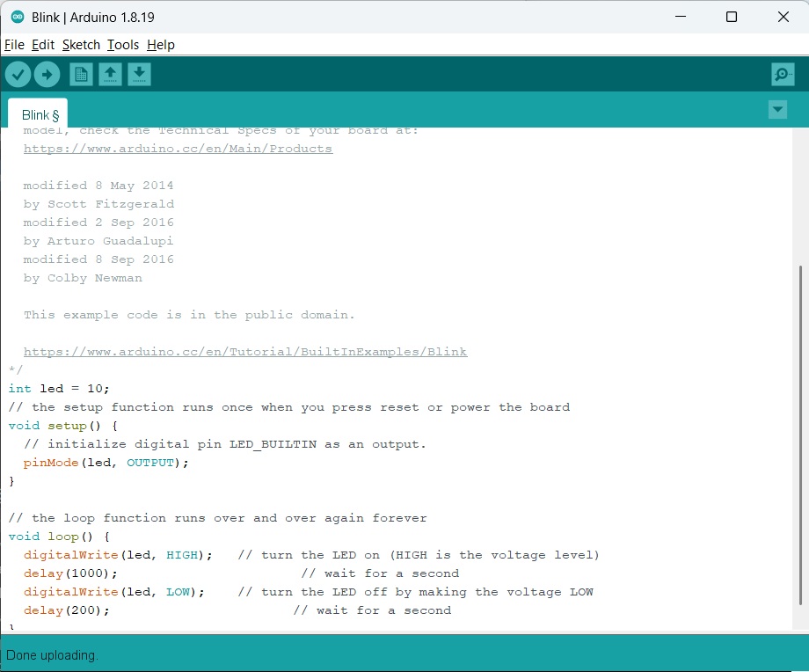Click 'digitalWrite(led, LOW);' statement
This screenshot has width=809, height=672.
click(x=113, y=592)
